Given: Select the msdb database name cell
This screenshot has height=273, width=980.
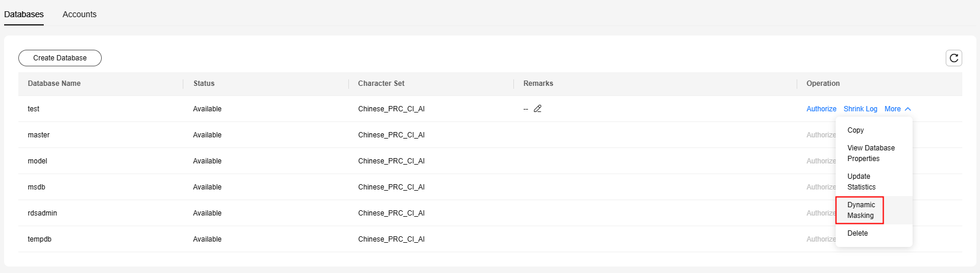Looking at the screenshot, I should click(37, 187).
